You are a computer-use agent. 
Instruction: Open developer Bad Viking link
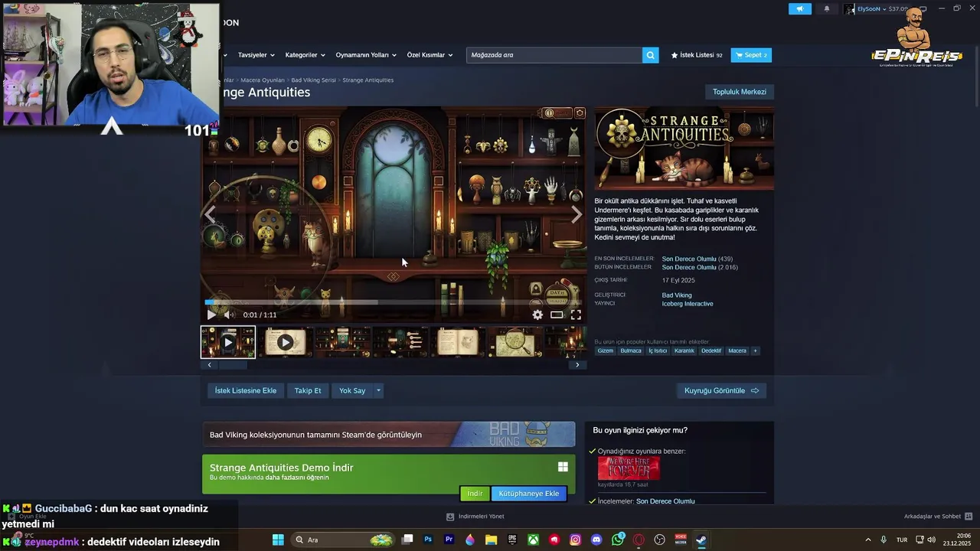[x=677, y=295]
